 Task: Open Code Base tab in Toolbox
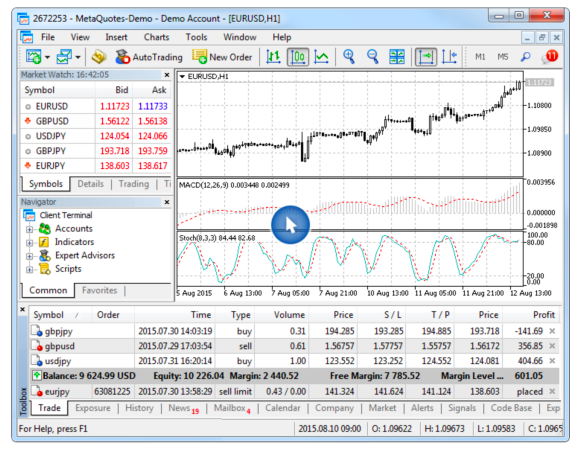[x=511, y=408]
